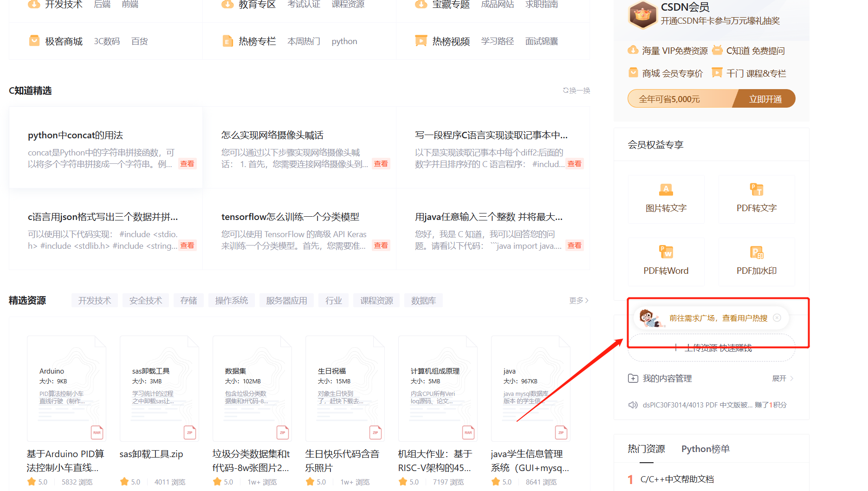Click 前往需求广场，查看用户热搜 text

point(718,318)
